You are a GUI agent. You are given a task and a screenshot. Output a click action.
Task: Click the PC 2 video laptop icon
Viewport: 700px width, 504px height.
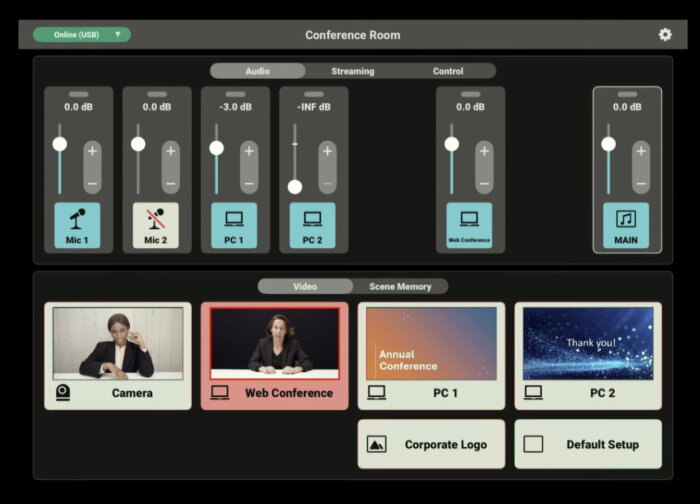[534, 393]
